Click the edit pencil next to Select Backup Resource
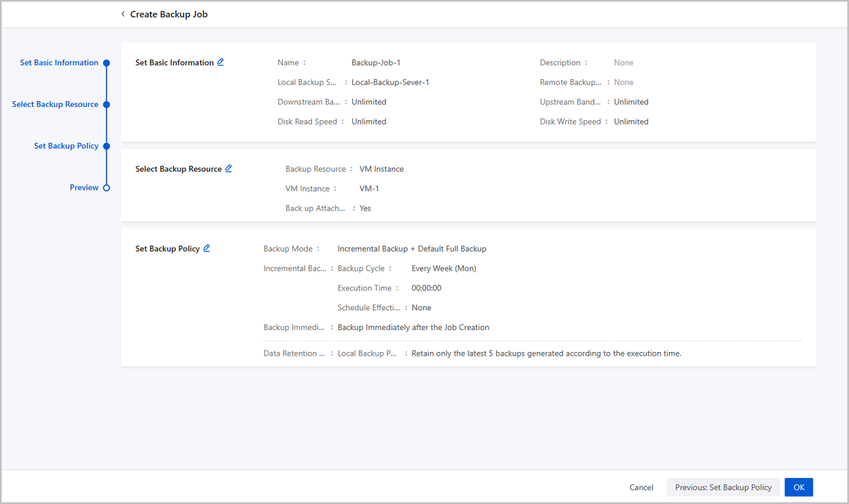 [229, 169]
